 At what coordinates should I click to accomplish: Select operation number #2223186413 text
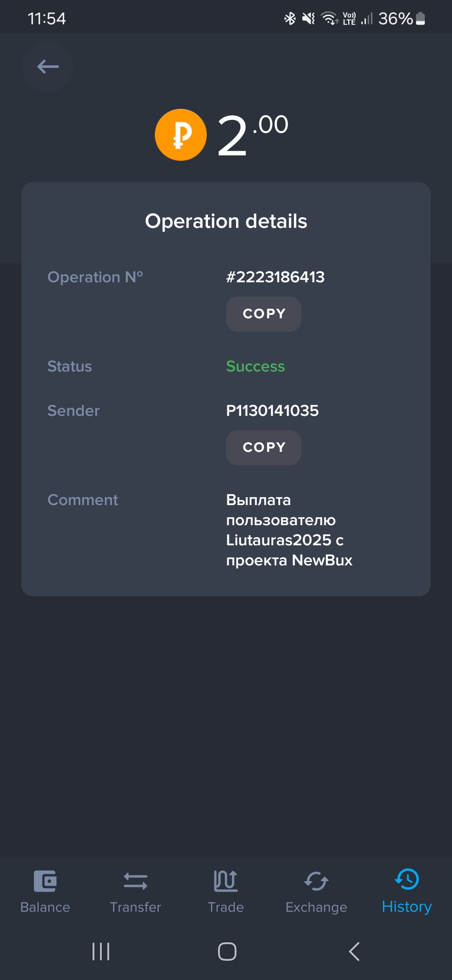(x=275, y=277)
